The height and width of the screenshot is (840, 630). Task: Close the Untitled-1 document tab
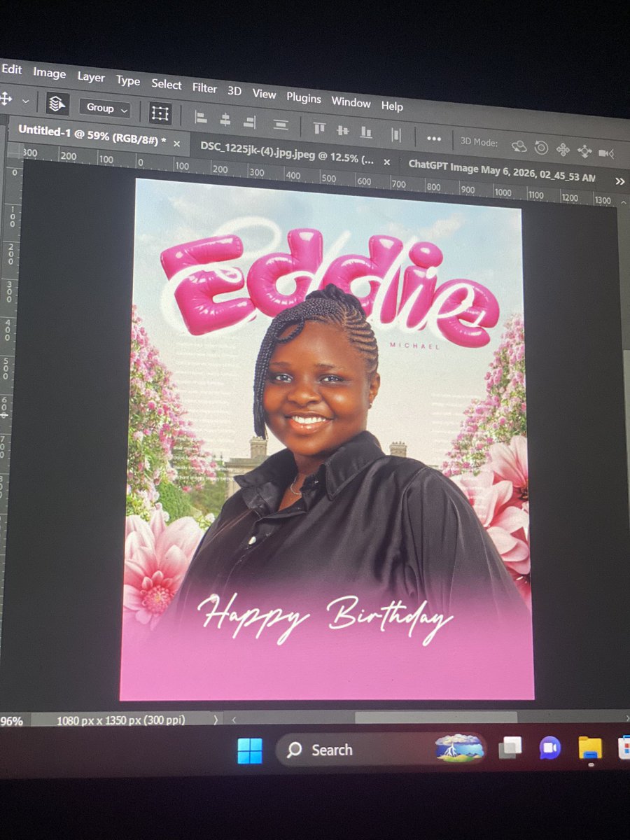tap(176, 143)
